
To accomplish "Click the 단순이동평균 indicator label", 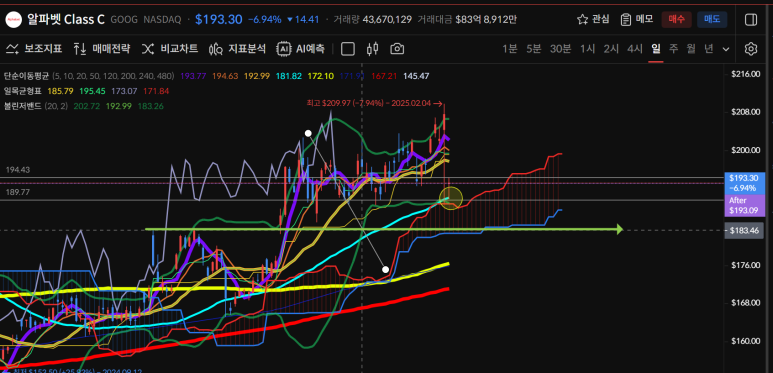I will tap(26, 76).
